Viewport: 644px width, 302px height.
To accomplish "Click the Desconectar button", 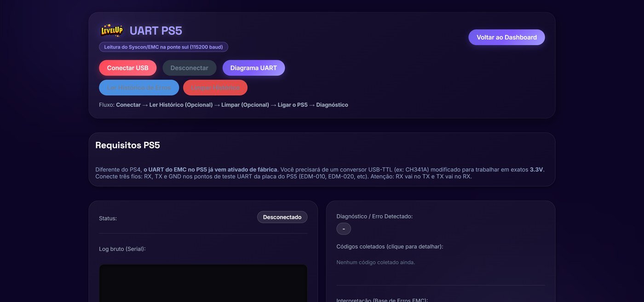I will coord(189,68).
